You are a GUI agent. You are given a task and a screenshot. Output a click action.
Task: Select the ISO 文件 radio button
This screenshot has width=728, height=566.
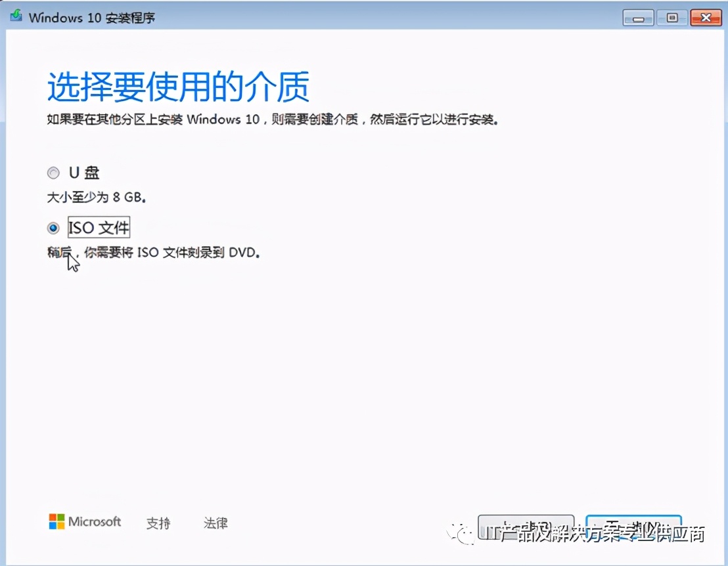pyautogui.click(x=53, y=228)
